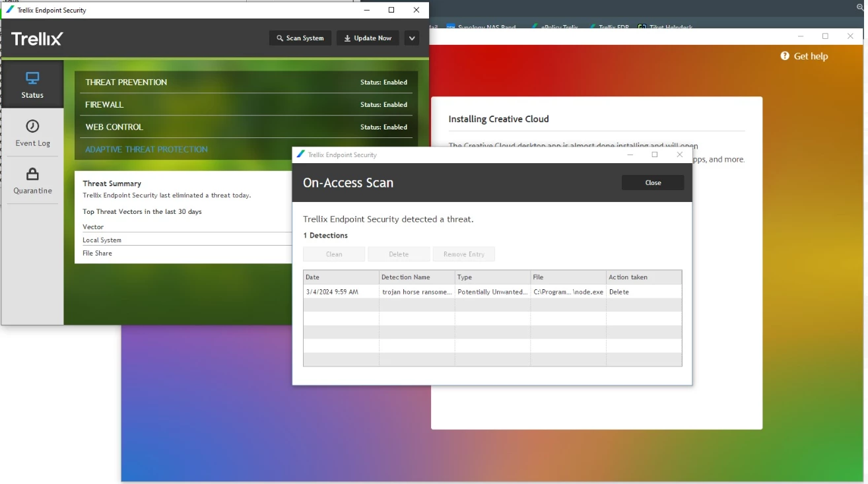
Task: Click the Update Now button
Action: 368,38
